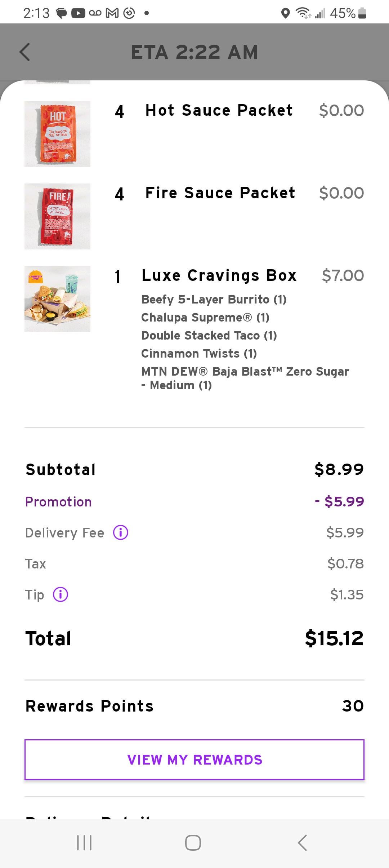Open the Fire Sauce Packet image
This screenshot has height=868, width=389.
pos(57,216)
